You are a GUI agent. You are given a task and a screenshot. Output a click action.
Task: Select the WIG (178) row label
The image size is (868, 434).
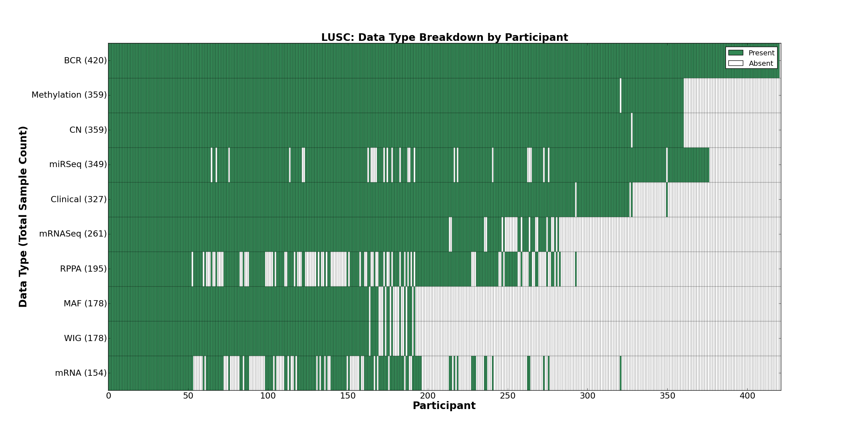pyautogui.click(x=85, y=338)
